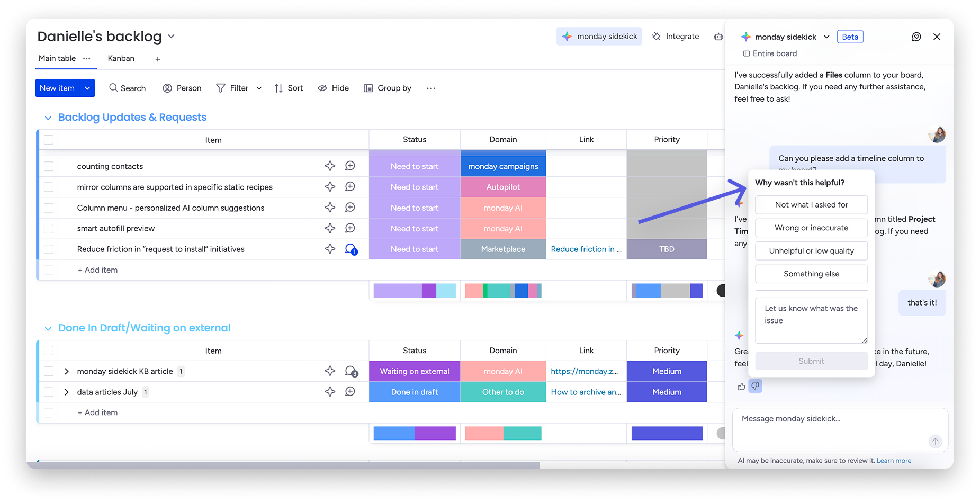This screenshot has width=980, height=503.
Task: Click AI sparkle icon on mirror columns row
Action: pyautogui.click(x=330, y=187)
